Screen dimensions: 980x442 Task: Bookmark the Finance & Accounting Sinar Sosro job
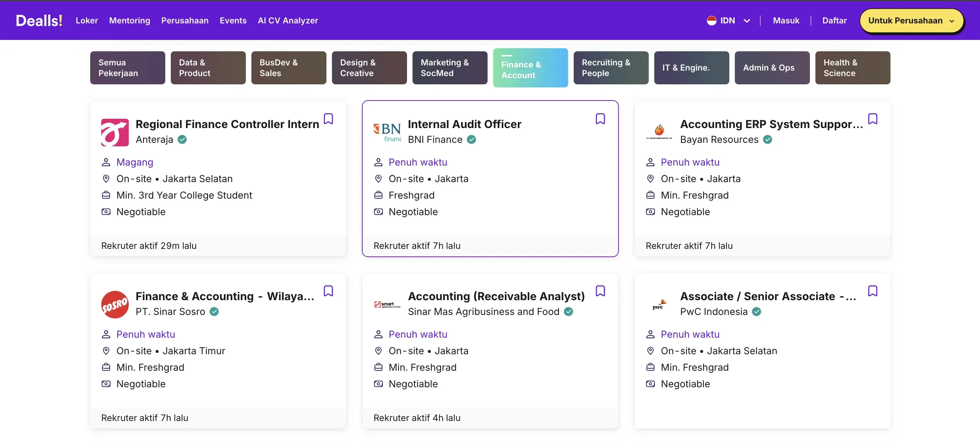click(328, 291)
